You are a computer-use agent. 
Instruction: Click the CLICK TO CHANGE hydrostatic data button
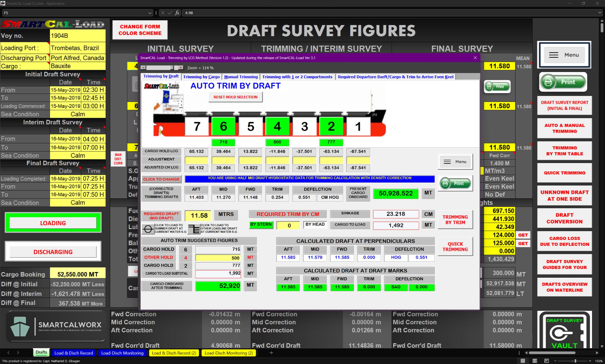coord(161,179)
